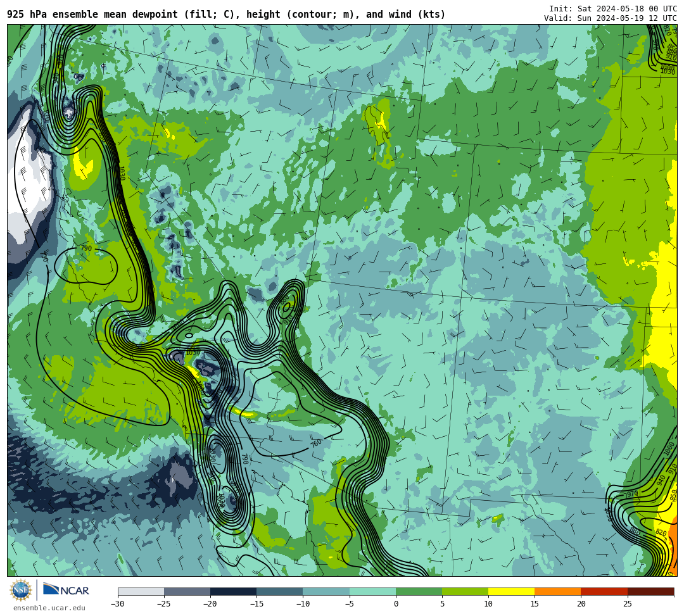This screenshot has width=684, height=616.
Task: Click the positive 5 colorbar tick label
Action: 442,604
